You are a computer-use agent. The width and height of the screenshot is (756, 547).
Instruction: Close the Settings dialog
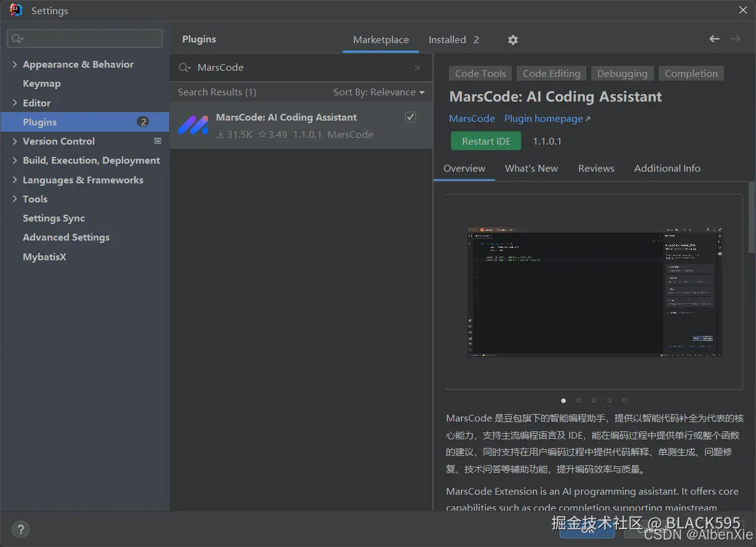pos(743,10)
